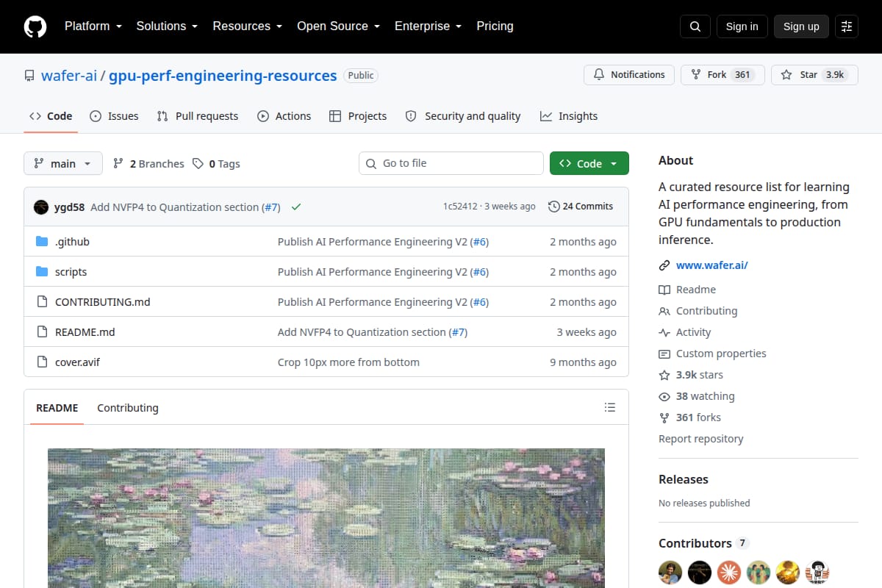Screen dimensions: 882x588
Task: Click the ygd58 avatar in commit bar
Action: click(x=41, y=207)
